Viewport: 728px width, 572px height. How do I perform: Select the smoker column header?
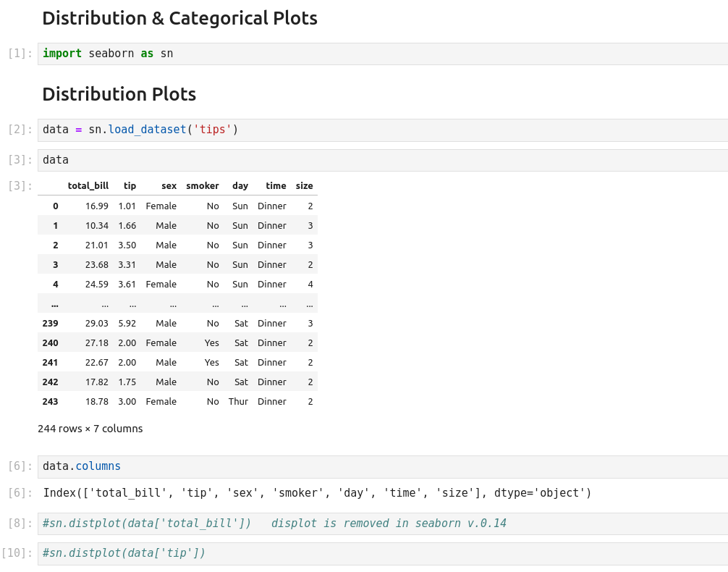[x=202, y=186]
